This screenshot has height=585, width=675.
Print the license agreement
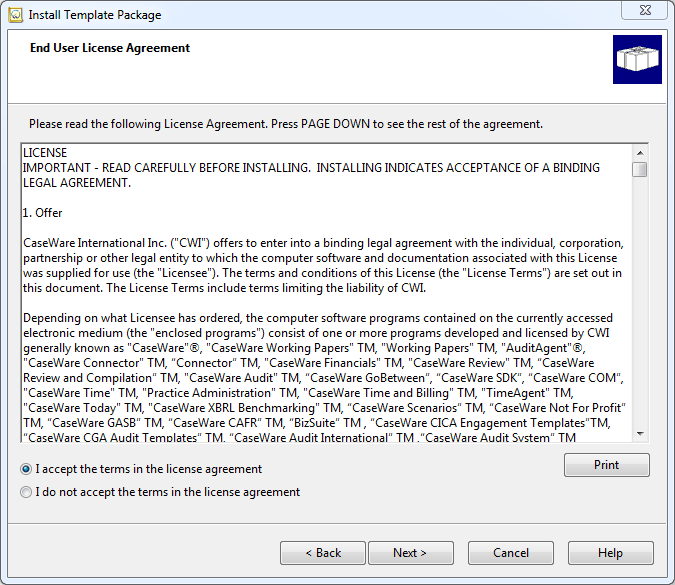606,465
